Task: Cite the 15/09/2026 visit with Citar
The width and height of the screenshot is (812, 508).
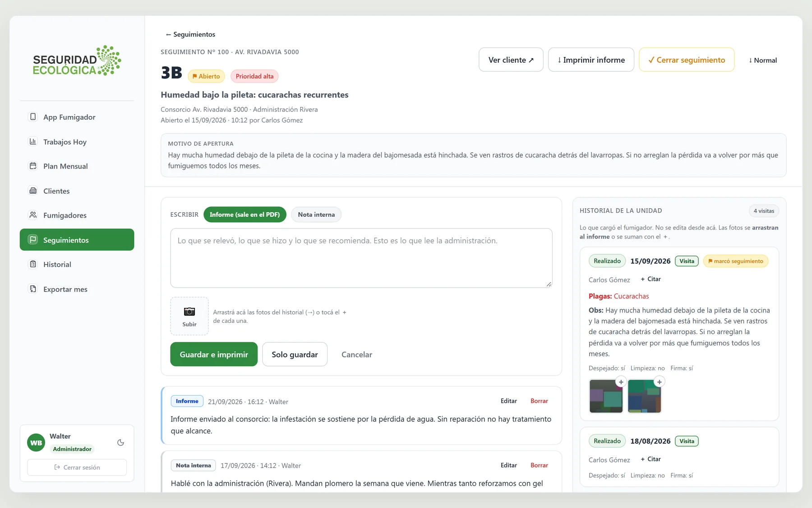Action: tap(651, 279)
